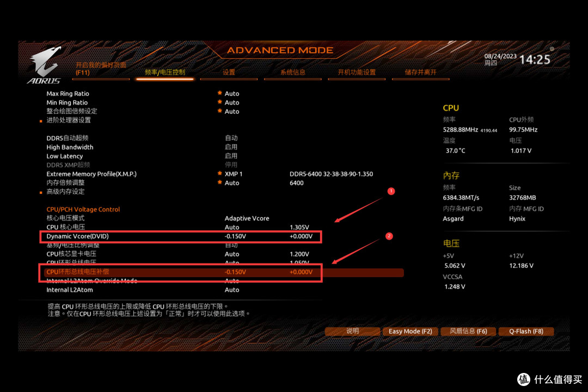Edit CPU核芯显卡电压 Auto value
The width and height of the screenshot is (588, 392).
click(x=232, y=254)
